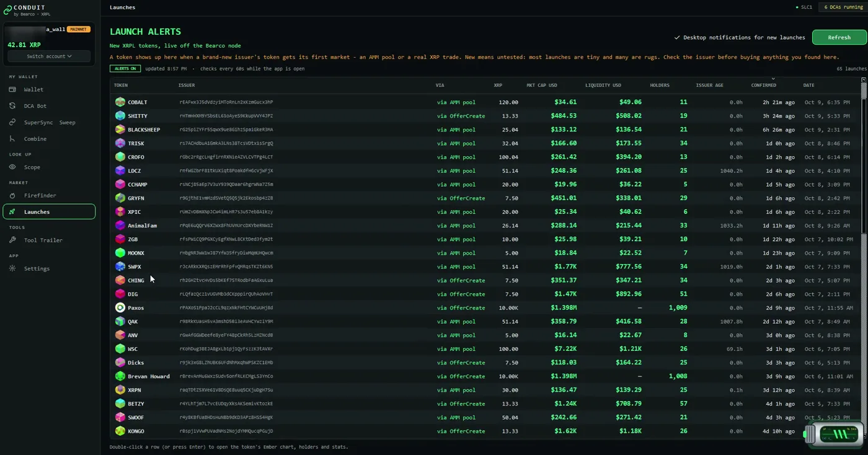Click the AnimalFam token name
The width and height of the screenshot is (868, 455).
pyautogui.click(x=143, y=226)
